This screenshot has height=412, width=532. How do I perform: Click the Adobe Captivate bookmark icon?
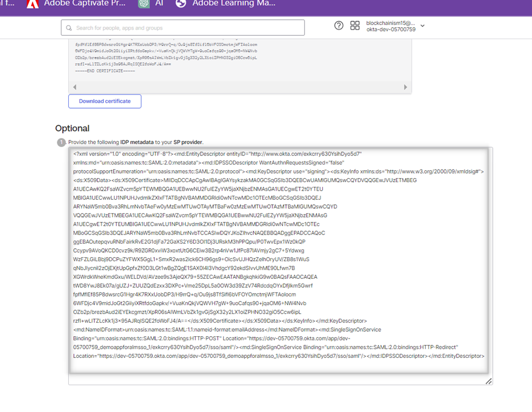point(33,4)
